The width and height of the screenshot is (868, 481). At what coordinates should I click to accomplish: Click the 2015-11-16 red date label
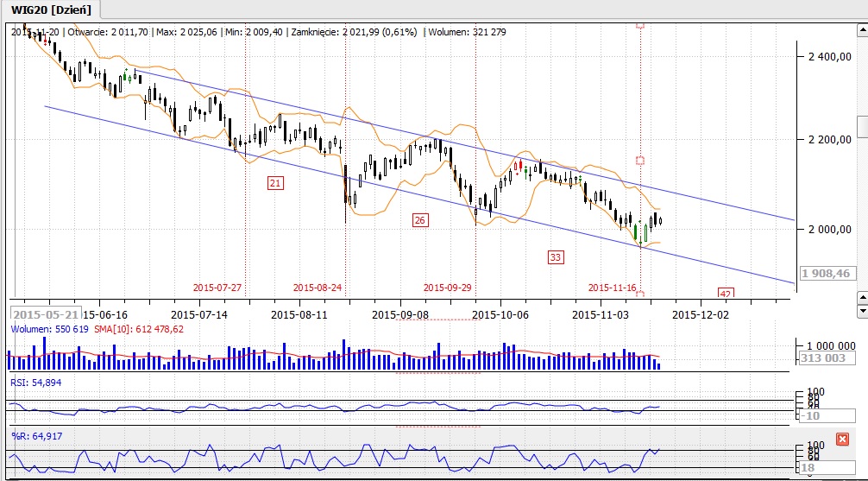612,288
